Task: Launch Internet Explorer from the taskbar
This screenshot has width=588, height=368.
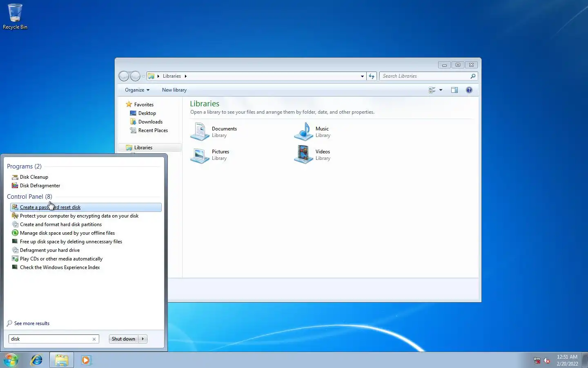Action: 37,360
